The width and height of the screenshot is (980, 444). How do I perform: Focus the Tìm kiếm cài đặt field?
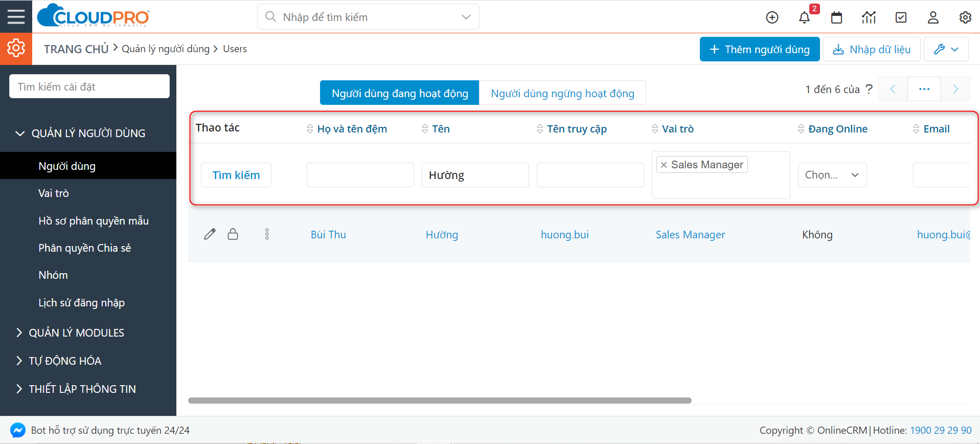pyautogui.click(x=89, y=86)
